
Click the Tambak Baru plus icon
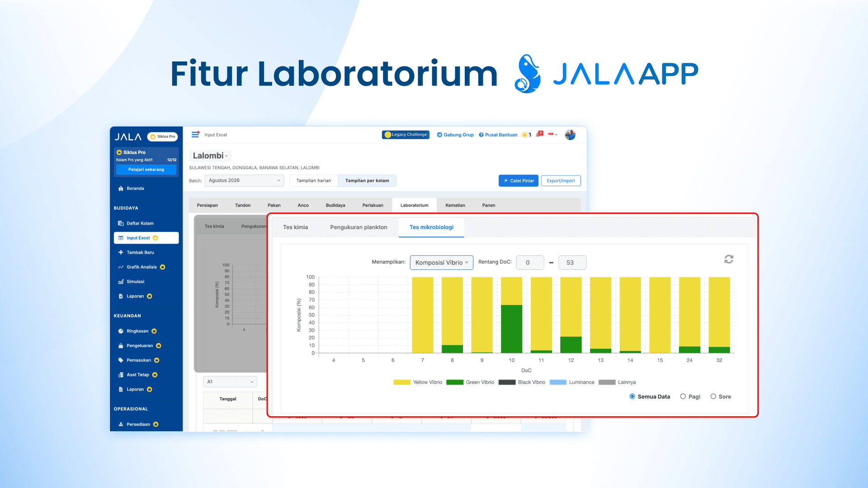(x=121, y=253)
